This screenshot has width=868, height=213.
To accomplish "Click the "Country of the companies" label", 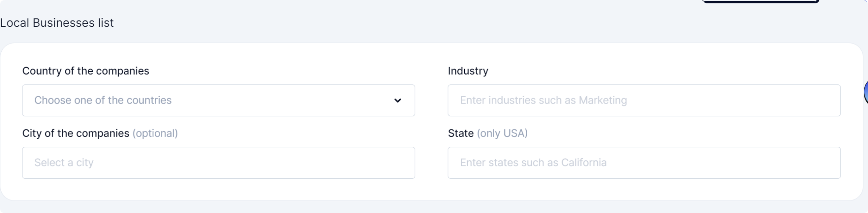I will pyautogui.click(x=86, y=71).
